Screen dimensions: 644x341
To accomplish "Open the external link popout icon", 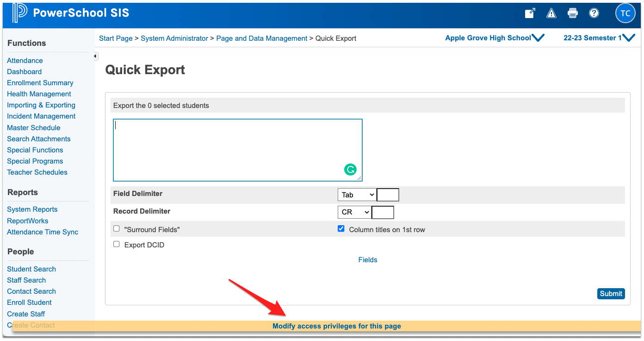I will 530,13.
